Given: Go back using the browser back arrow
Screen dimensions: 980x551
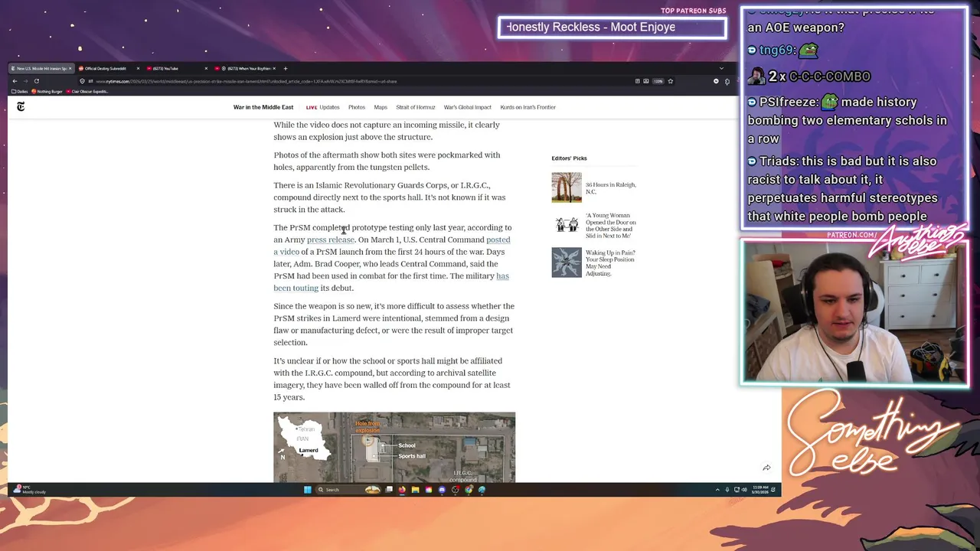Looking at the screenshot, I should (14, 81).
